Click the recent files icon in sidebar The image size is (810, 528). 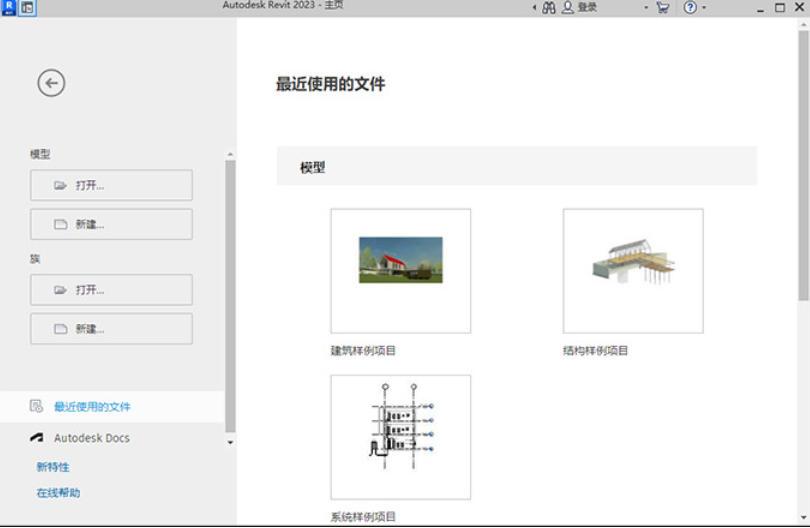click(x=36, y=406)
